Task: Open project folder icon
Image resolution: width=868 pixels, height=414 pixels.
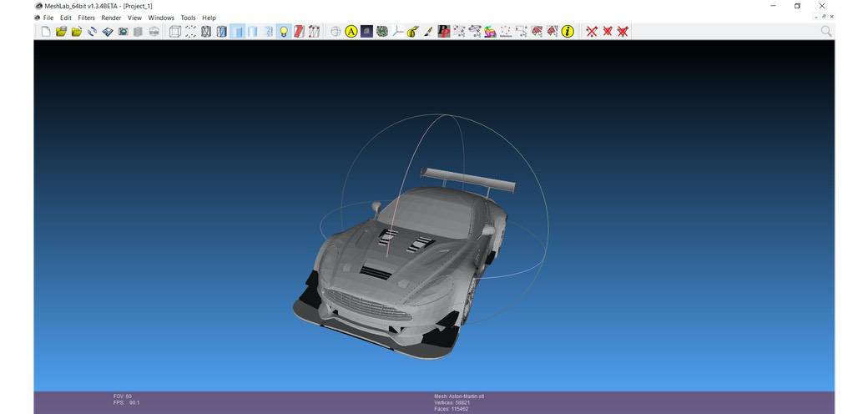Action: coord(62,32)
